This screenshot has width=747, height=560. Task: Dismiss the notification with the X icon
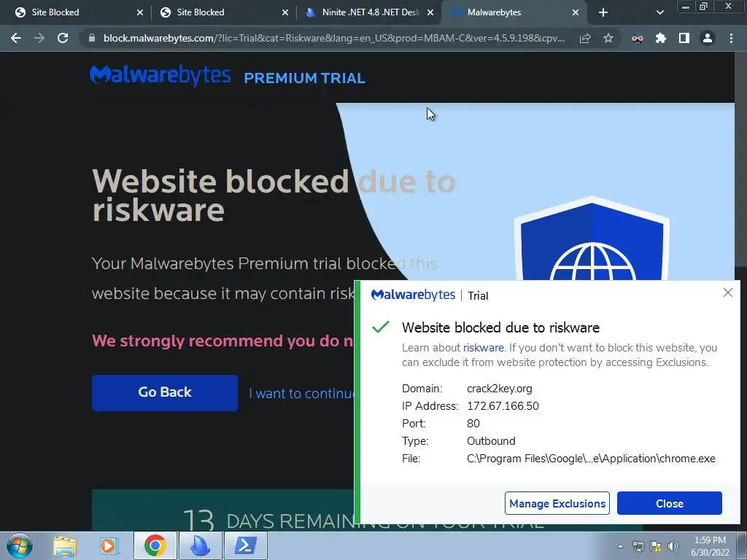point(727,292)
